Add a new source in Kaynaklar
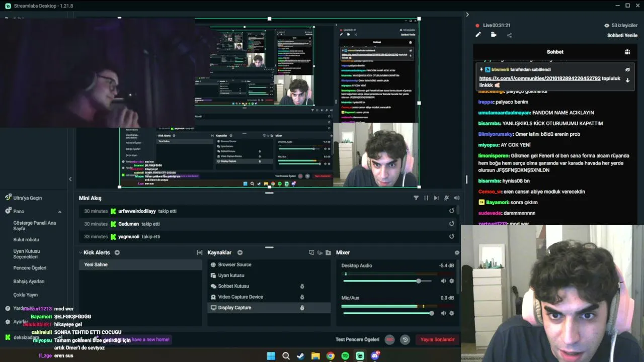Image resolution: width=644 pixels, height=362 pixels. 240,252
